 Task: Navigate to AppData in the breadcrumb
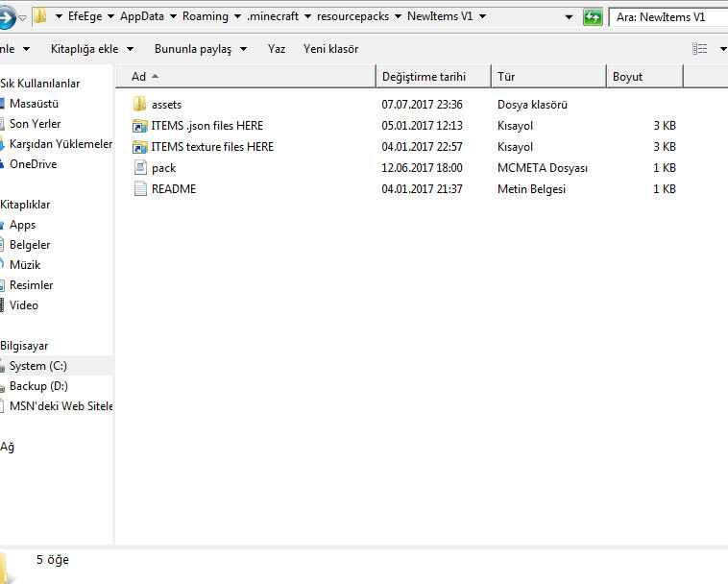click(x=142, y=16)
